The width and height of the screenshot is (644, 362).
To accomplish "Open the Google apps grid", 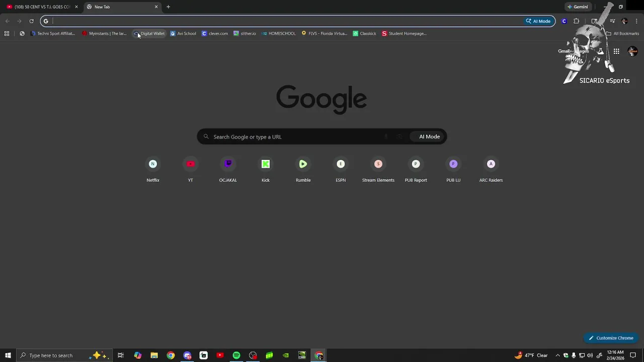I will [x=616, y=51].
